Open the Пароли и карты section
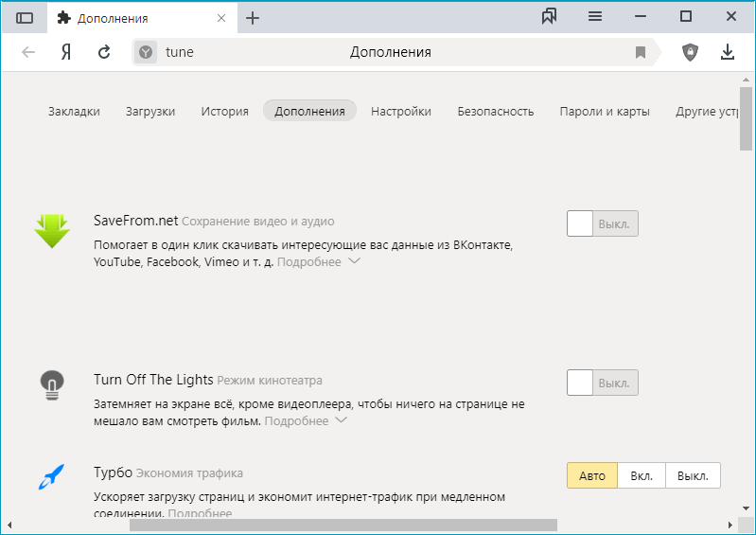 [x=605, y=111]
